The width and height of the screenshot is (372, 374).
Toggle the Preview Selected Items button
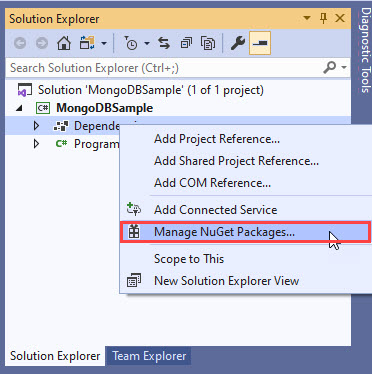(260, 43)
